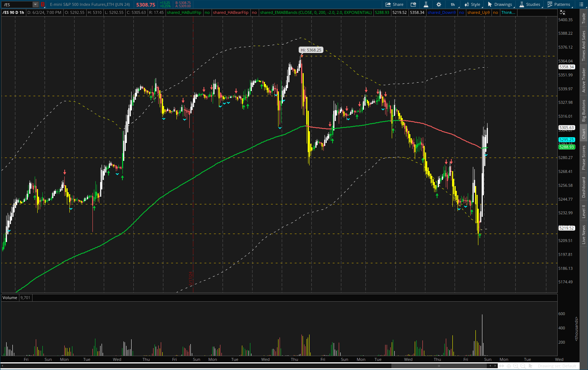Open the Studies dropdown menu

pos(530,4)
